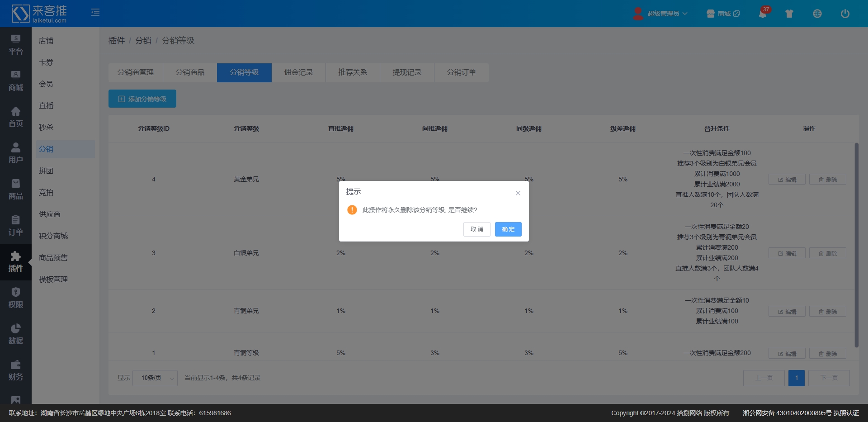
Task: Click the table's vertical scrollbar
Action: (x=856, y=244)
